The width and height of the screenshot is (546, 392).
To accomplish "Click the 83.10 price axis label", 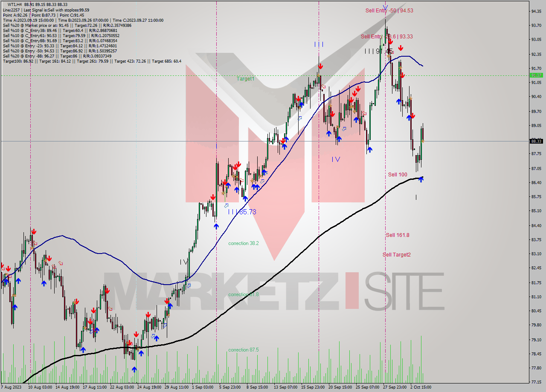I will (536, 254).
